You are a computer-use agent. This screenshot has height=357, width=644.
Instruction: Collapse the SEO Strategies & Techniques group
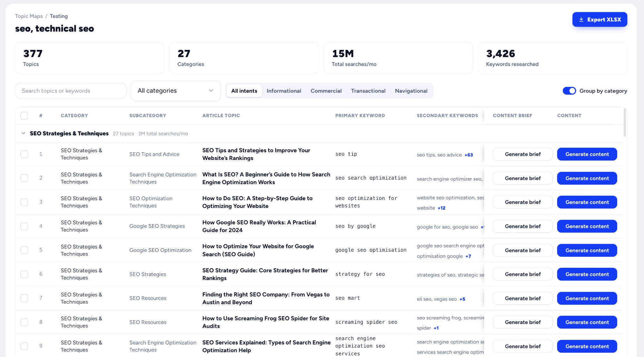(23, 133)
